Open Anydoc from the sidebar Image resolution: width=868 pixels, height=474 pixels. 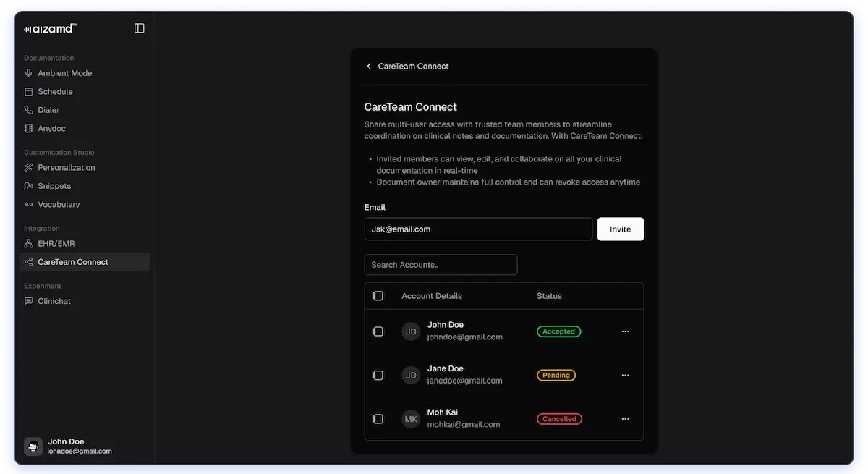[x=85, y=129]
